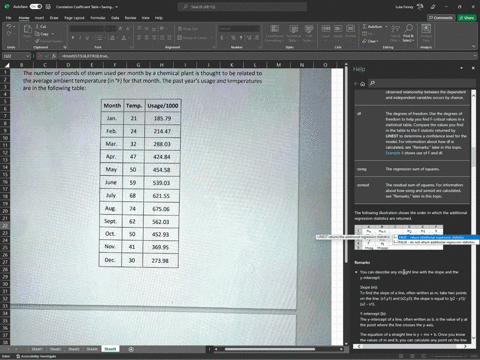This screenshot has width=480, height=360.
Task: Click the Orientation text angle icon
Action: click(x=161, y=29)
